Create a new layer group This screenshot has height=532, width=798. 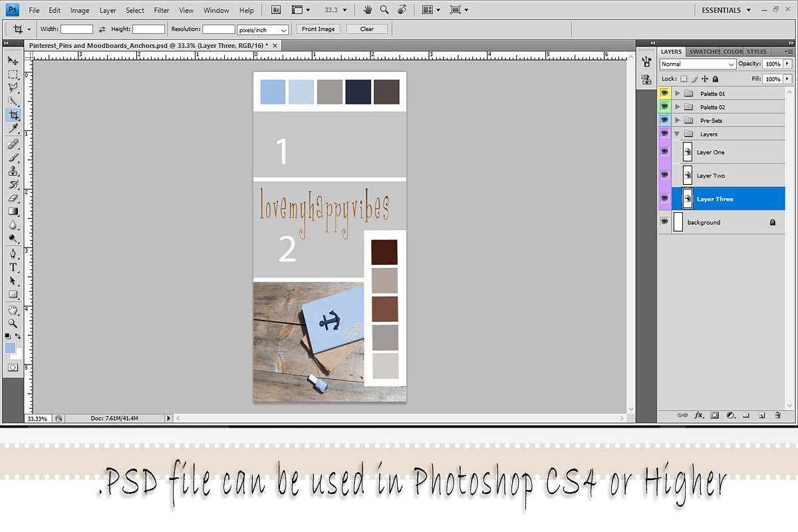point(746,415)
